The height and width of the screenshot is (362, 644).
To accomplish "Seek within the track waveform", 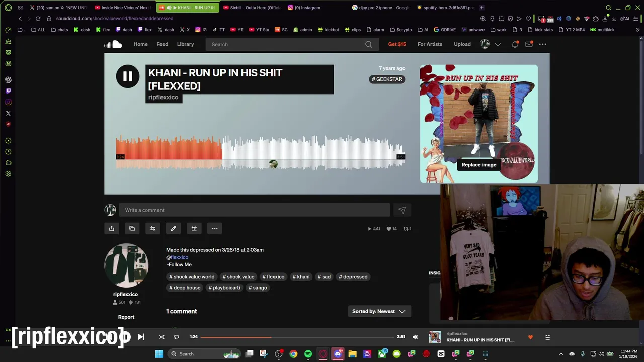I will tap(260, 153).
